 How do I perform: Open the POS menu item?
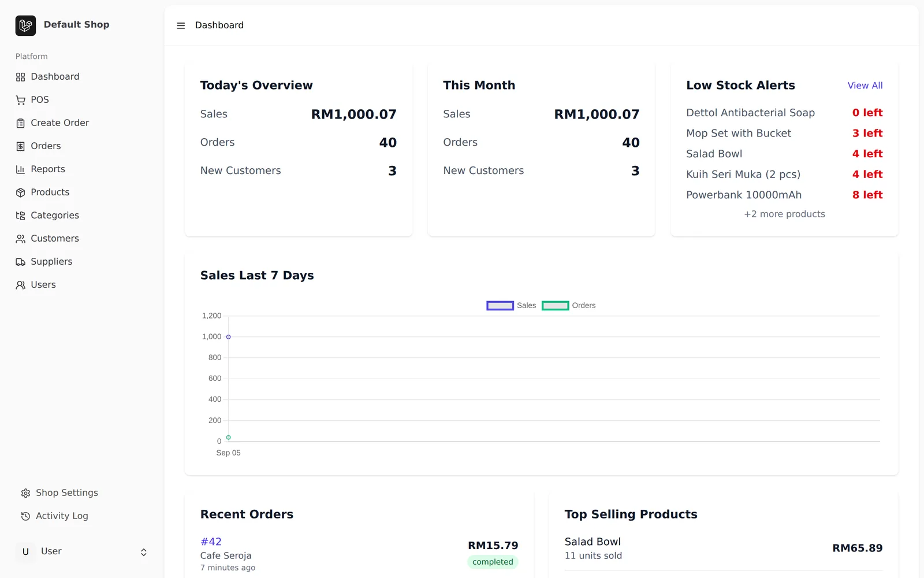point(82,100)
